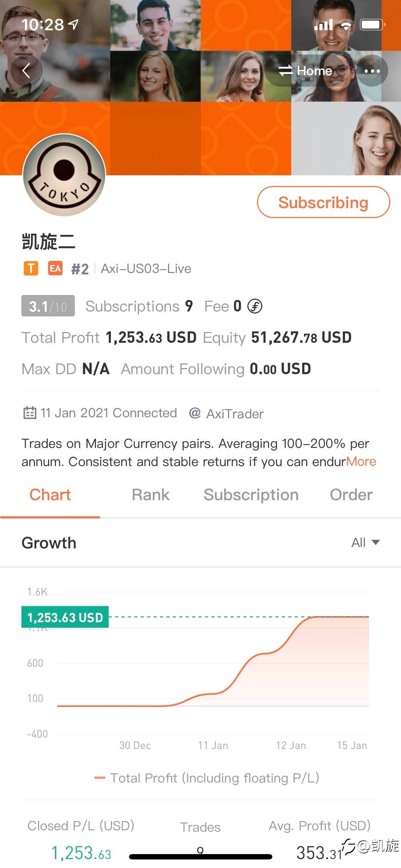This screenshot has height=868, width=401.
Task: Toggle the Subscribing button
Action: click(x=323, y=202)
